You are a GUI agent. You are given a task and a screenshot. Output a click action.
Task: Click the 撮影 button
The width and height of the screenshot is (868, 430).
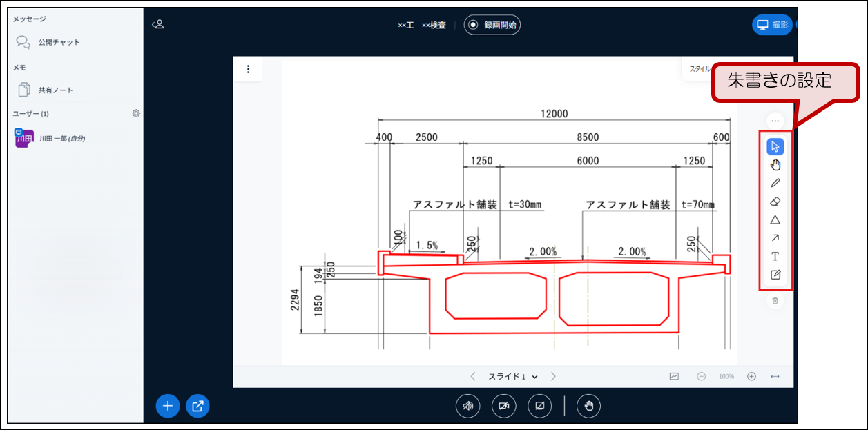pos(773,25)
